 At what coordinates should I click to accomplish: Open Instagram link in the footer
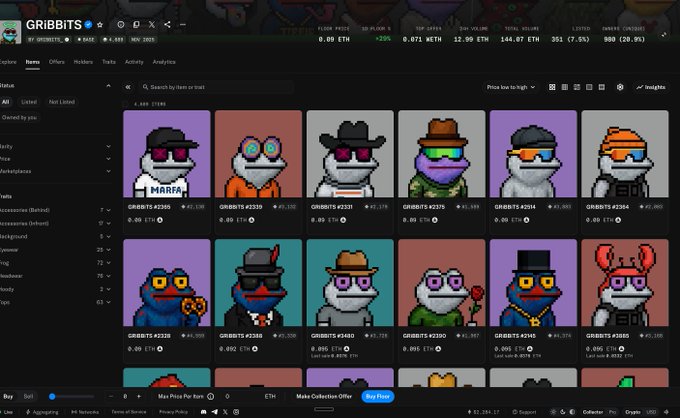point(236,412)
